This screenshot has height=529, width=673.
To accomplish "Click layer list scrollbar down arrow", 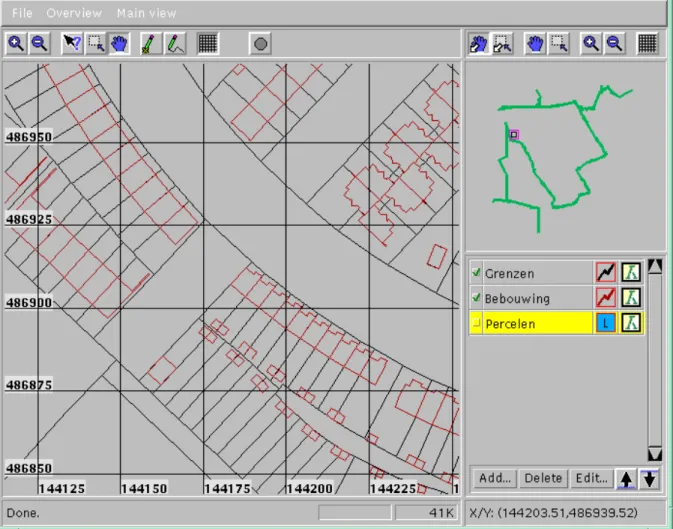I will 655,454.
